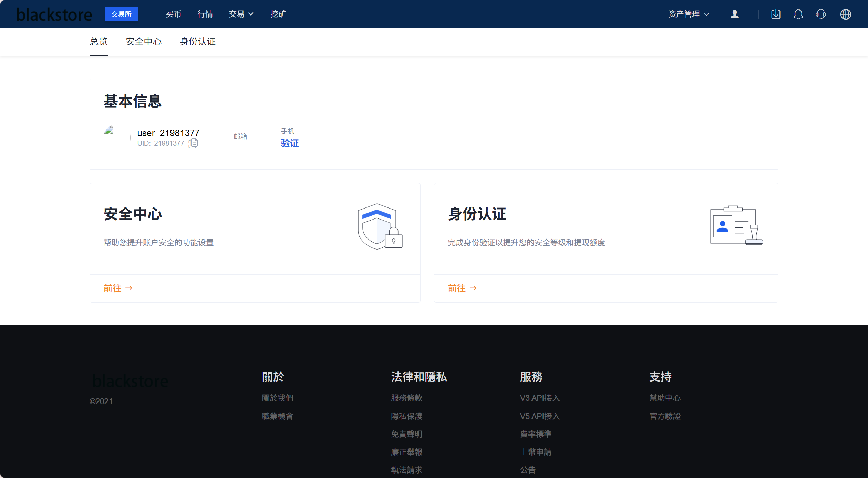The height and width of the screenshot is (478, 868).
Task: Click the customer support headset icon
Action: click(821, 14)
